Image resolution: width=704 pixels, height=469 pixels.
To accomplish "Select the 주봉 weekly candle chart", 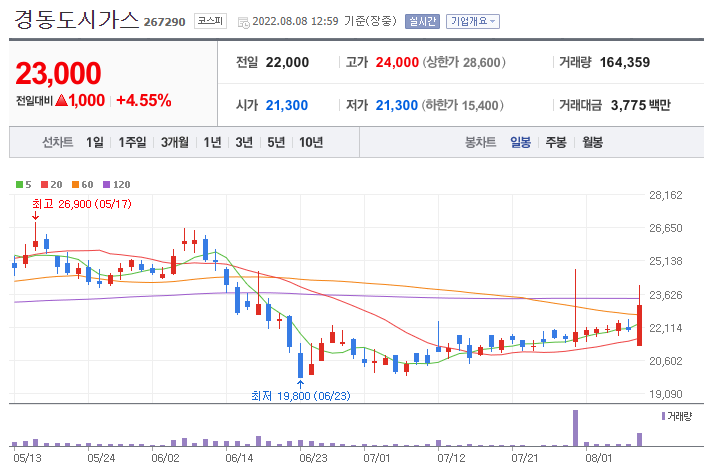I will [556, 142].
